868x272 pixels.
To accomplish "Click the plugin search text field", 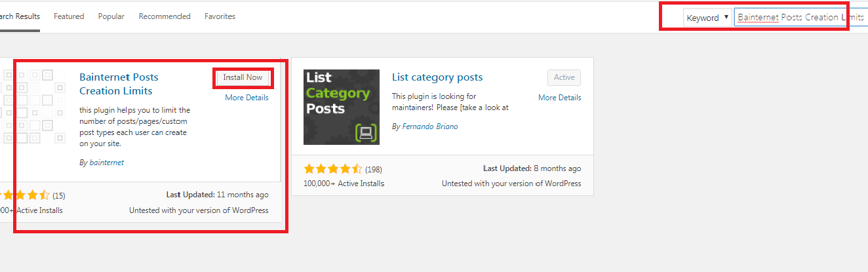I will 790,18.
